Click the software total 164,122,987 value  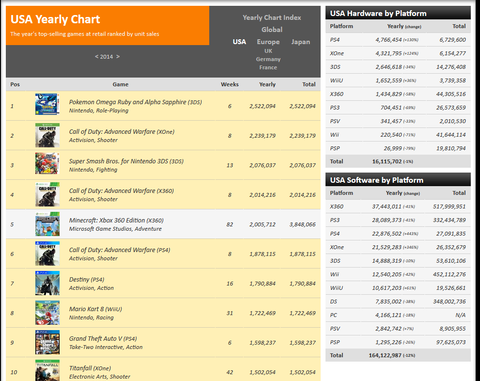(x=385, y=355)
